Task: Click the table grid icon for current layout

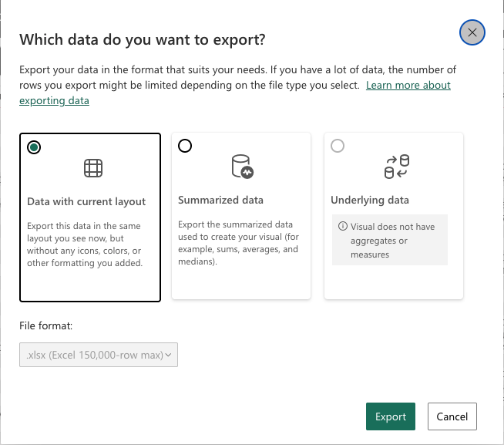Action: coord(92,167)
